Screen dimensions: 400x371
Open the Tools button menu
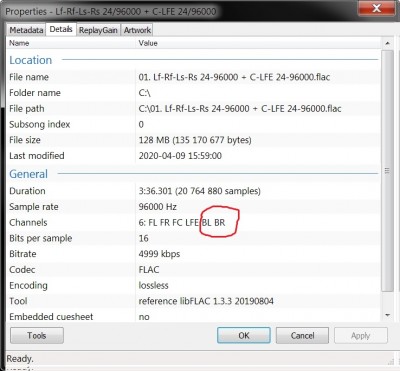tap(37, 335)
